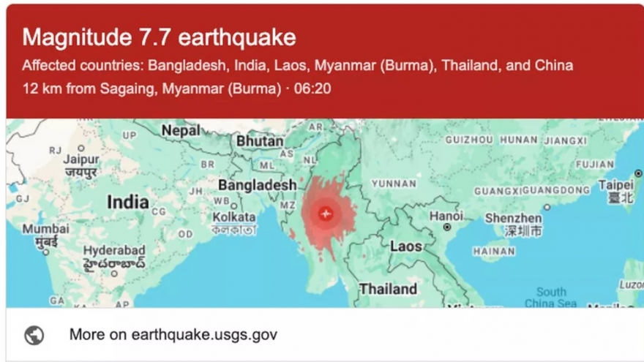Click the red earthquake epicenter marker

326,214
